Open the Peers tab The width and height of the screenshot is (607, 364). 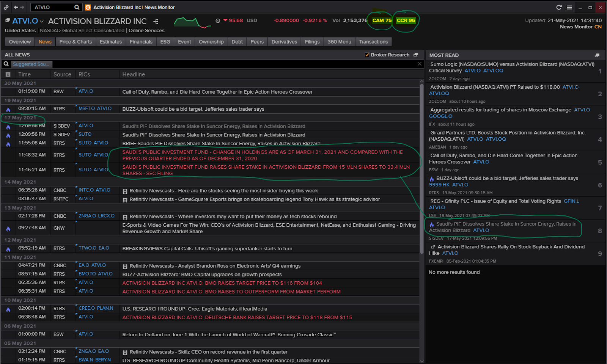click(x=257, y=42)
